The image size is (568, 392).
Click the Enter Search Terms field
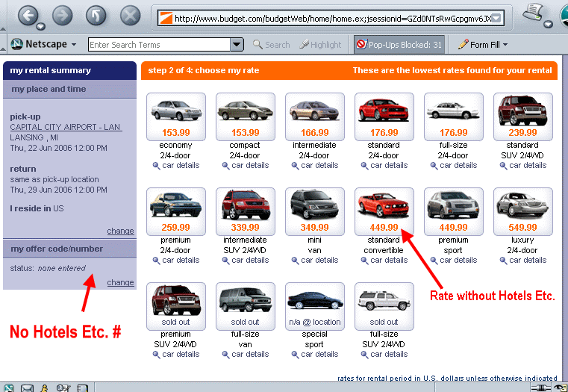pos(159,45)
